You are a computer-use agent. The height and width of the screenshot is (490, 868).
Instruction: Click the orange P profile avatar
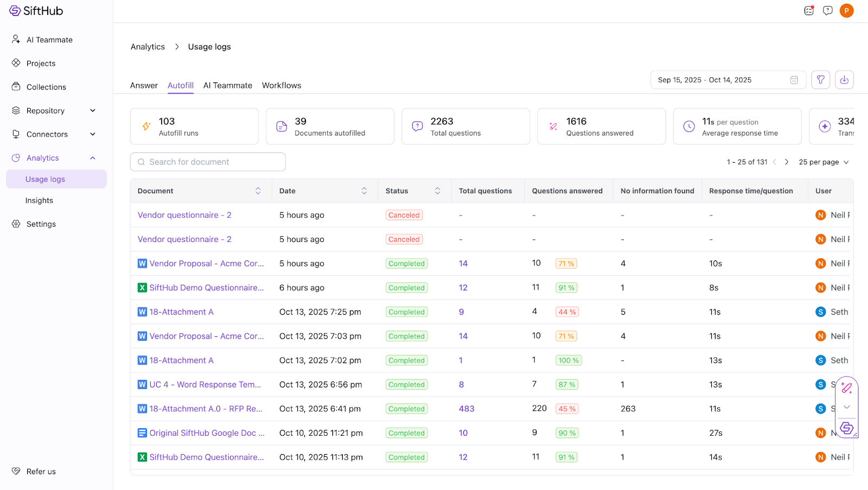846,10
